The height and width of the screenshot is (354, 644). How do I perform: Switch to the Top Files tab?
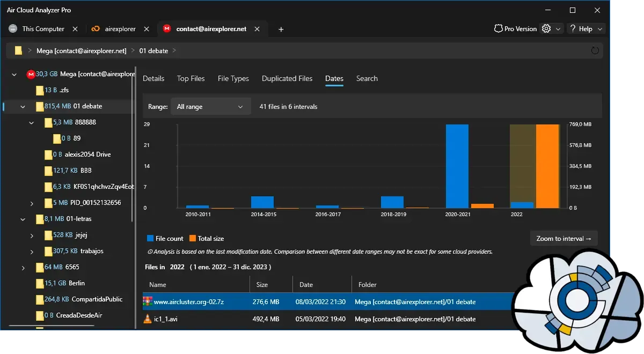point(191,78)
